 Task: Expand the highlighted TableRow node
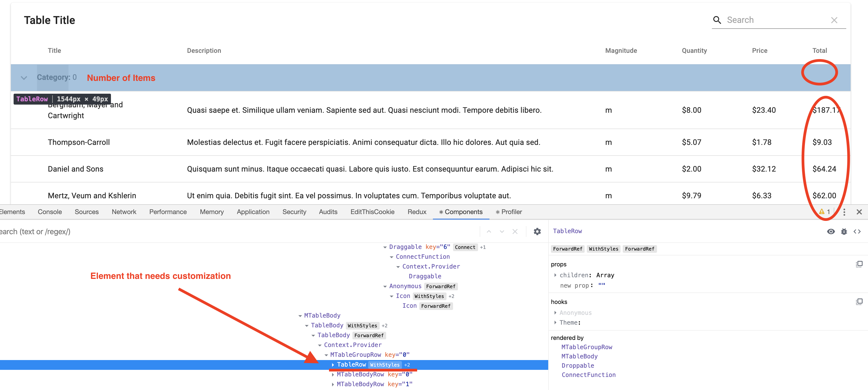pyautogui.click(x=333, y=365)
